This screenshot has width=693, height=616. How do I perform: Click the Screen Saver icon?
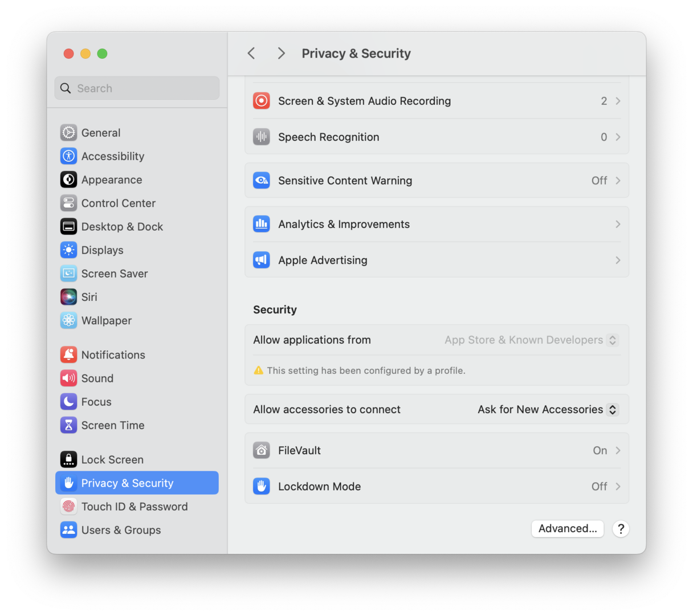(x=68, y=274)
